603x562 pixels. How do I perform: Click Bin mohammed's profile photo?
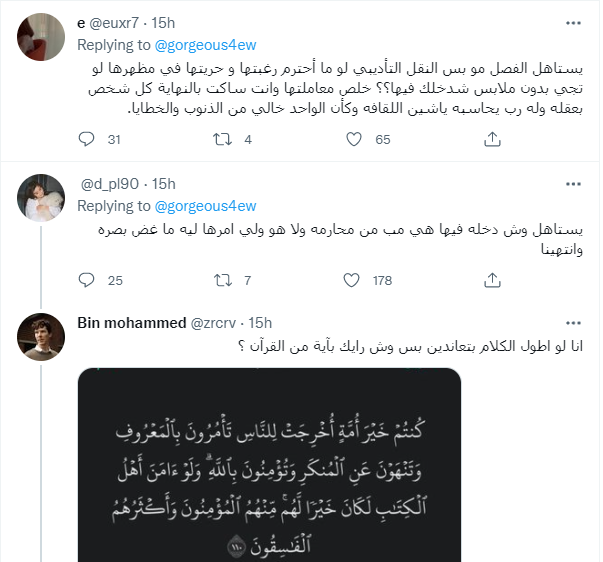click(41, 340)
